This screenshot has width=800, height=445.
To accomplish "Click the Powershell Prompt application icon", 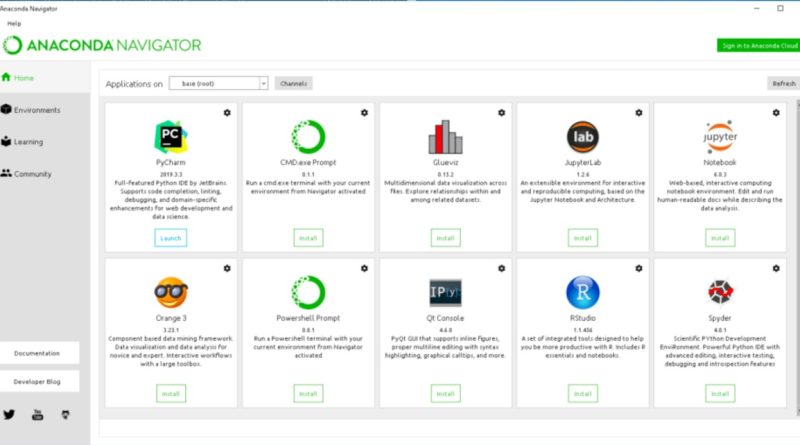I will tap(308, 292).
